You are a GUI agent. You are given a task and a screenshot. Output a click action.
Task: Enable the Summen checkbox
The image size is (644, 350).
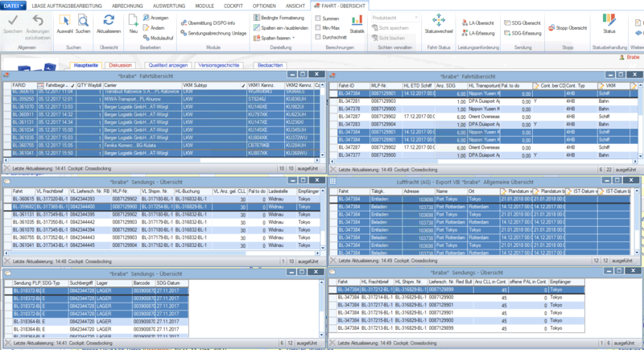point(318,19)
